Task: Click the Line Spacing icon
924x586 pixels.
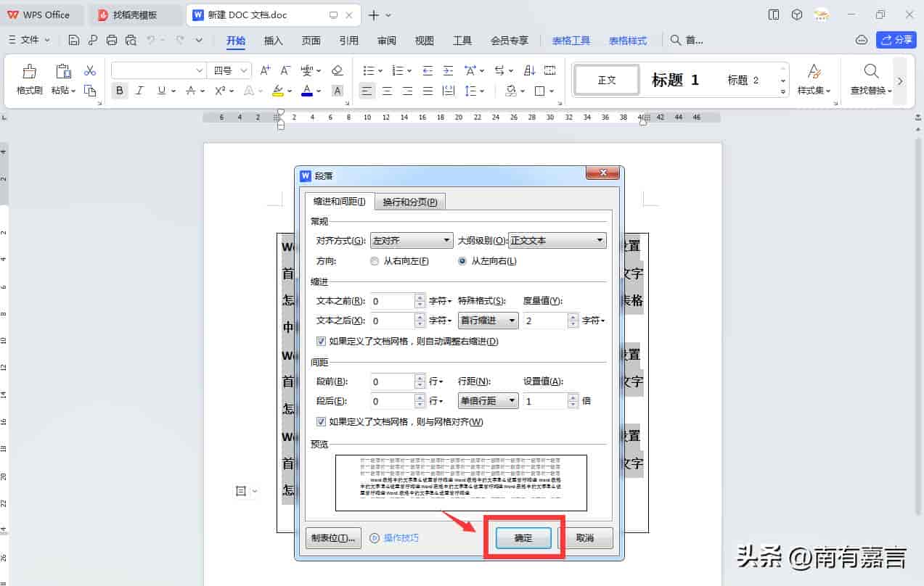Action: pyautogui.click(x=470, y=91)
